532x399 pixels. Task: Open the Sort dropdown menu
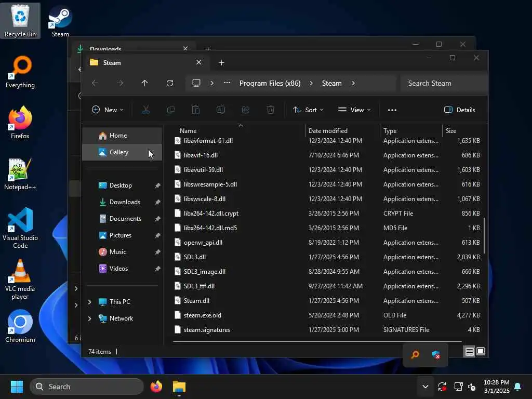(x=308, y=110)
